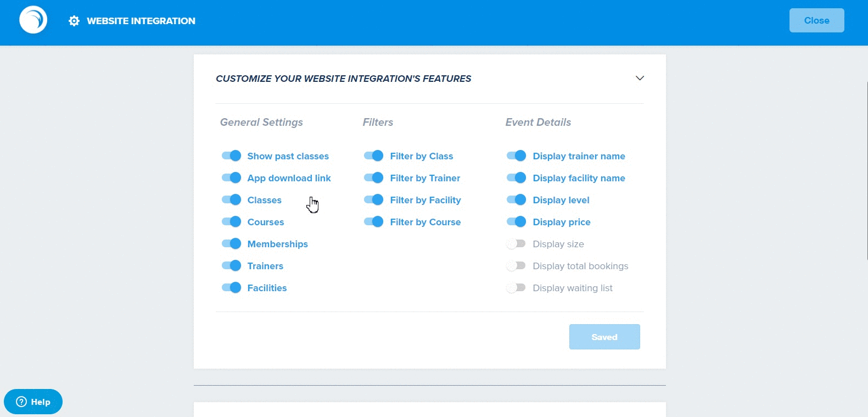Turn off the Filter by Course switch
Image resolution: width=868 pixels, height=417 pixels.
click(x=374, y=221)
